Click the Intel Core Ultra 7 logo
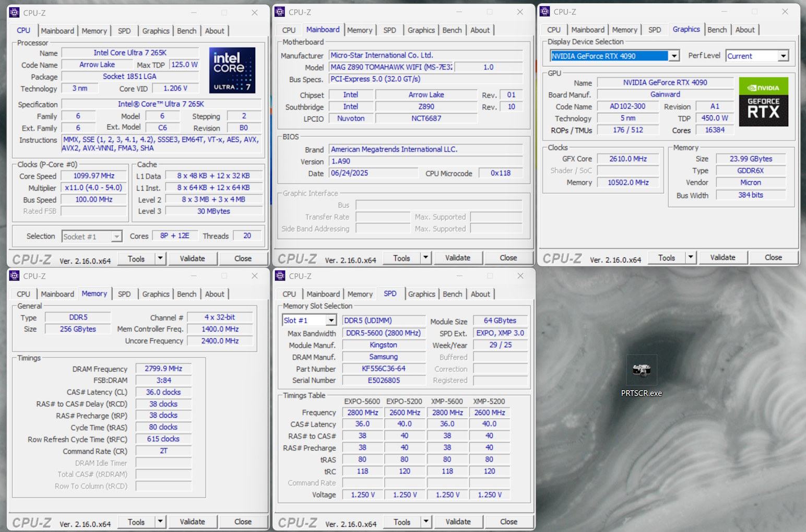This screenshot has height=532, width=806. (x=232, y=70)
